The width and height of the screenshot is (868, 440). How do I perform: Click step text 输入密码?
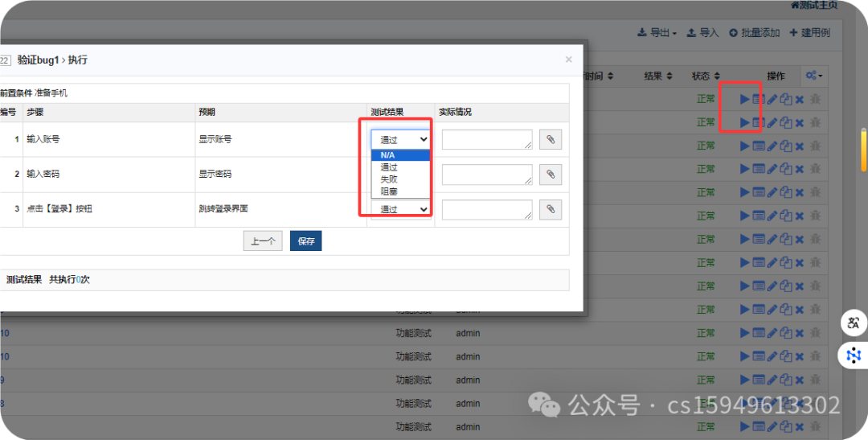point(43,174)
